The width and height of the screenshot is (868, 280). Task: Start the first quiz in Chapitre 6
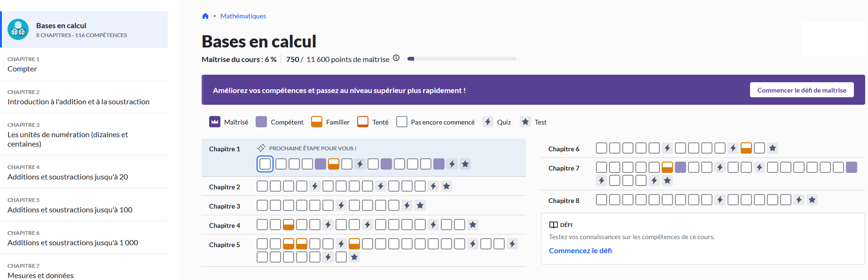pyautogui.click(x=667, y=148)
